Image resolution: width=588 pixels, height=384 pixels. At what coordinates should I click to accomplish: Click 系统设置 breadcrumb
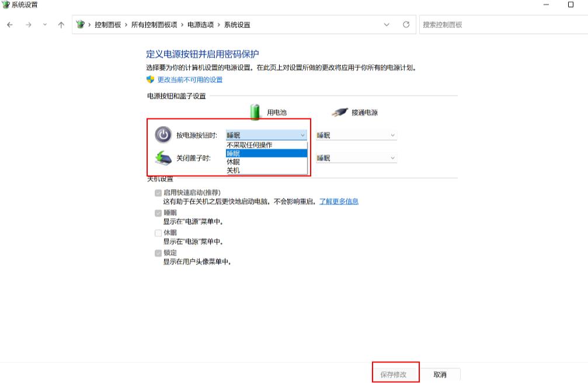click(237, 25)
